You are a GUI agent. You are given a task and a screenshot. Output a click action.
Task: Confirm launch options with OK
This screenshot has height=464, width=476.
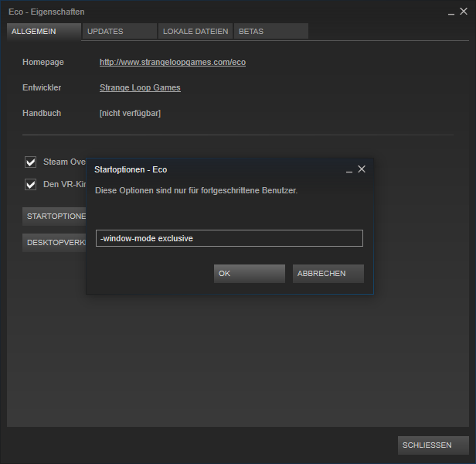click(x=249, y=274)
